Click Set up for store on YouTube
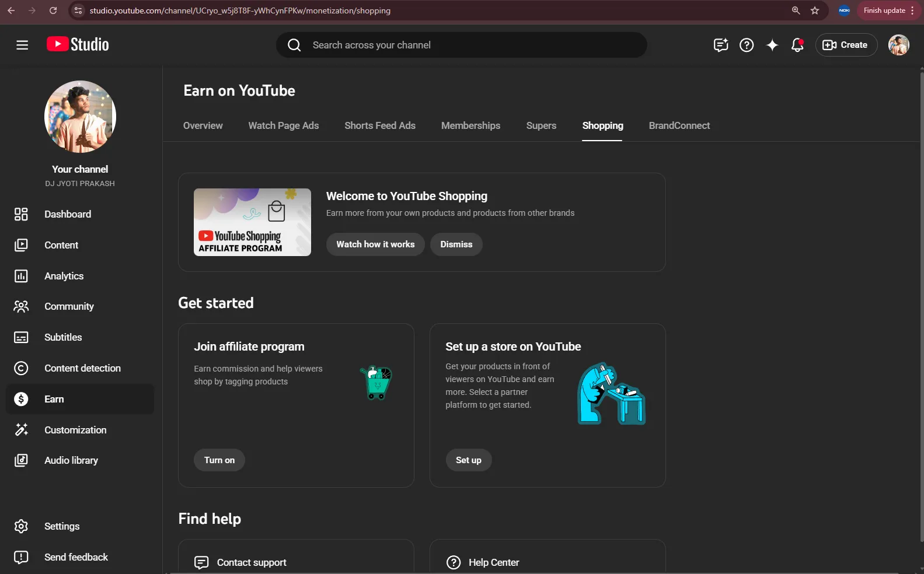 pyautogui.click(x=469, y=460)
